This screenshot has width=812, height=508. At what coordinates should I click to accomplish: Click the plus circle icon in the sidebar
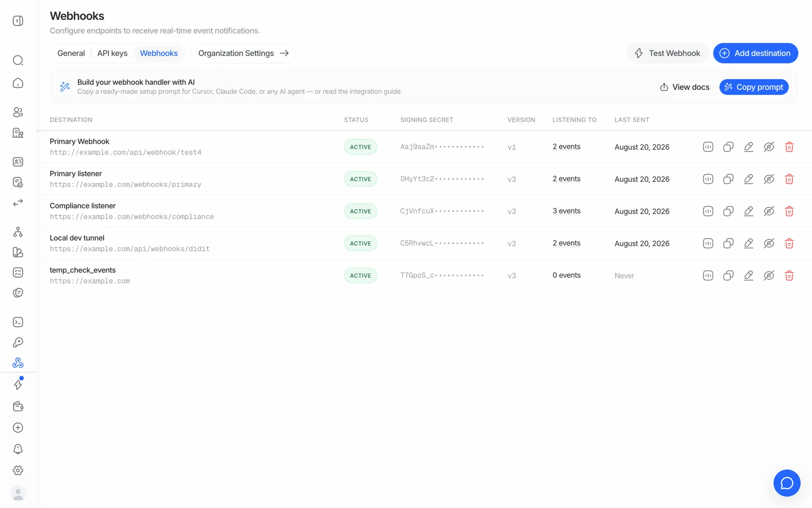(x=18, y=428)
